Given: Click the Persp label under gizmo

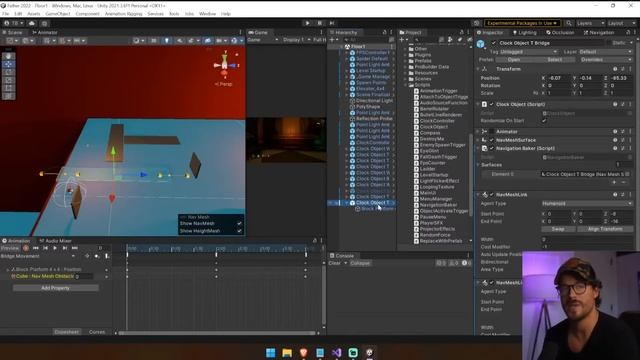Looking at the screenshot, I should click(224, 84).
